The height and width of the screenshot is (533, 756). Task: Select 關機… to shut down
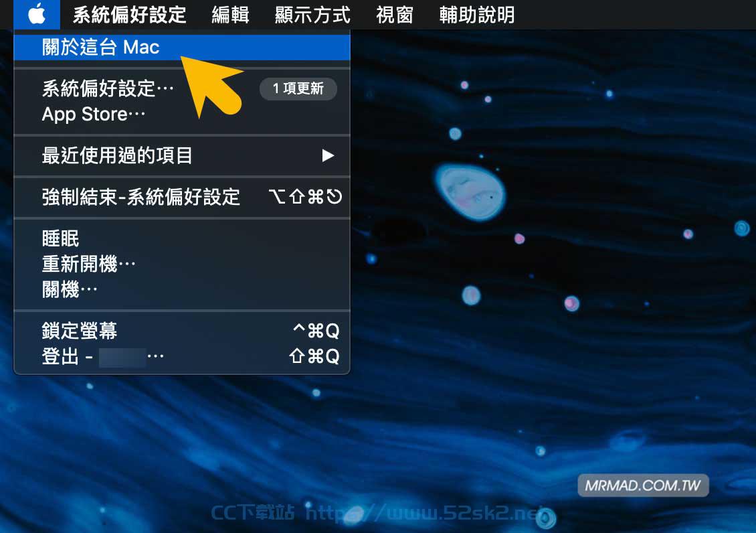(x=182, y=289)
